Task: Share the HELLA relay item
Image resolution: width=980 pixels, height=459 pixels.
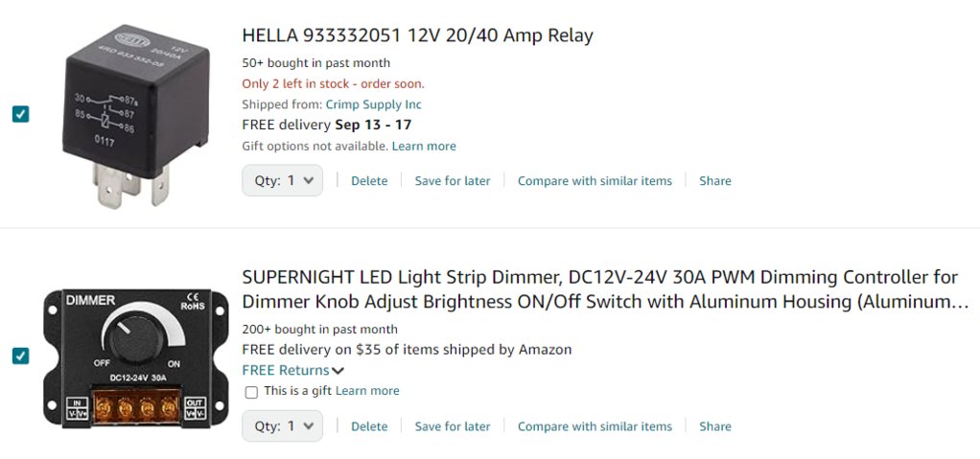Action: pyautogui.click(x=715, y=180)
